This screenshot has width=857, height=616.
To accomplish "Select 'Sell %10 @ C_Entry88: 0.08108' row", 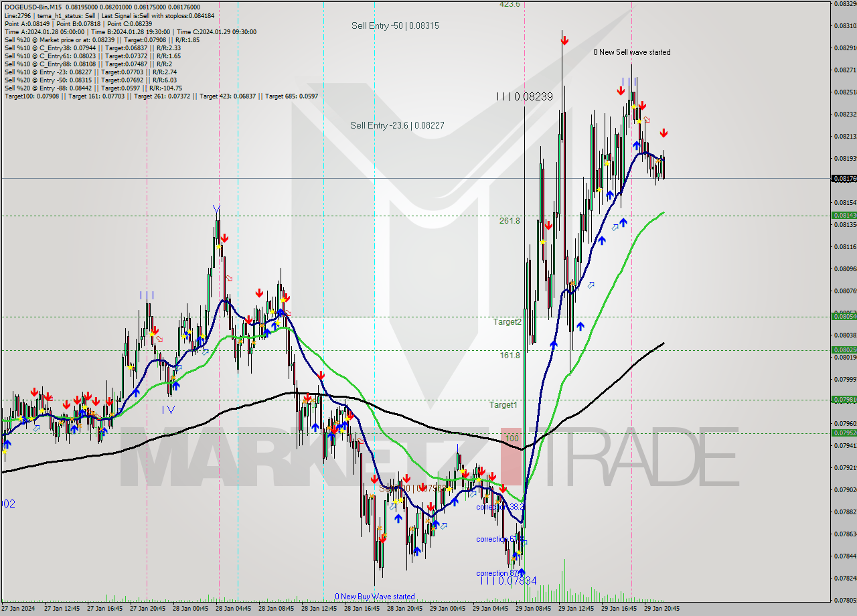I will point(89,64).
